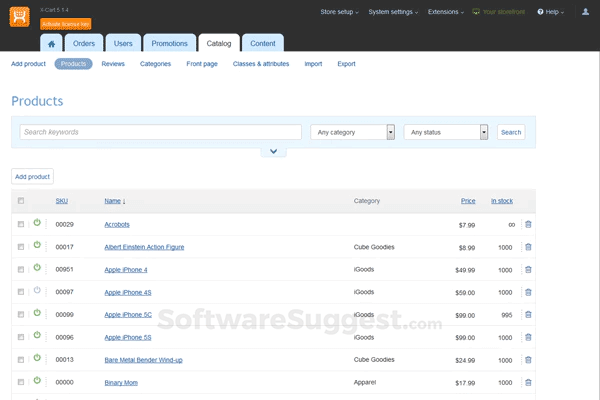Click the X-Cart shopping cart logo
The width and height of the screenshot is (600, 400).
click(x=19, y=17)
